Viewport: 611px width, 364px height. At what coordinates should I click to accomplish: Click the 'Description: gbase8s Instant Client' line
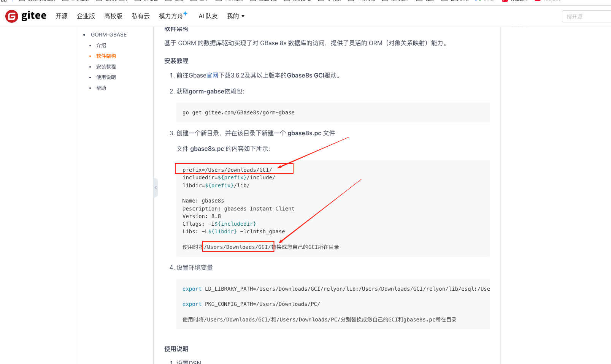pyautogui.click(x=238, y=209)
